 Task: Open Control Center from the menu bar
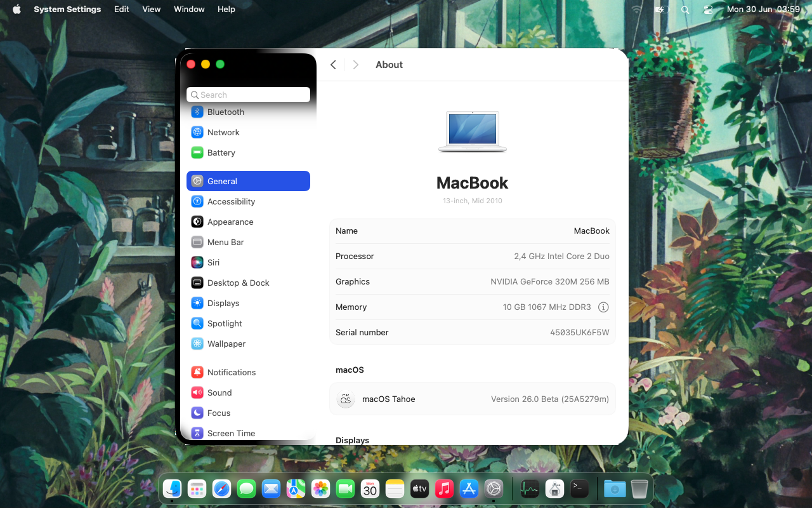708,9
